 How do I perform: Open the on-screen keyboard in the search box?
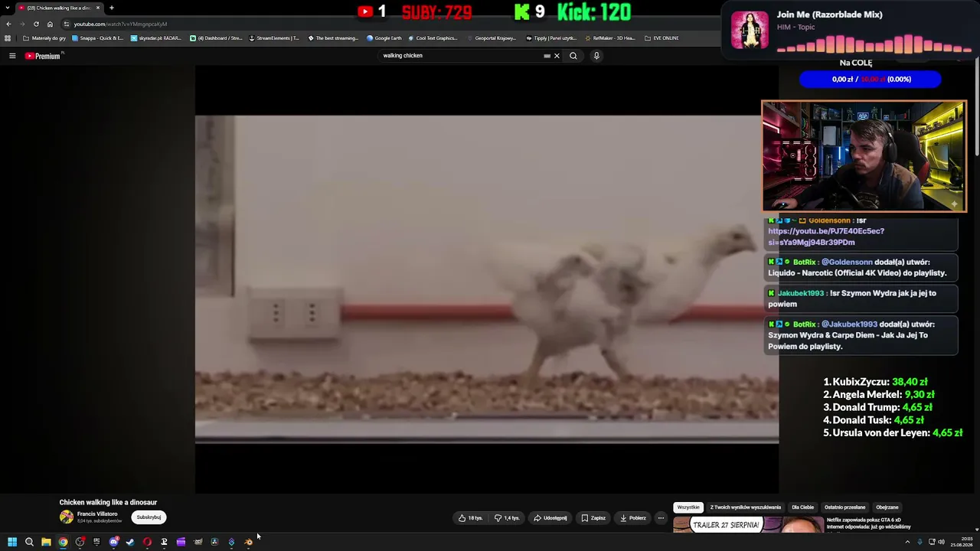547,56
